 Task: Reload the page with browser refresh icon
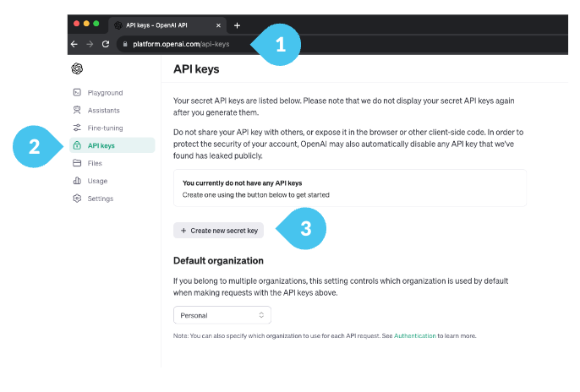[106, 43]
